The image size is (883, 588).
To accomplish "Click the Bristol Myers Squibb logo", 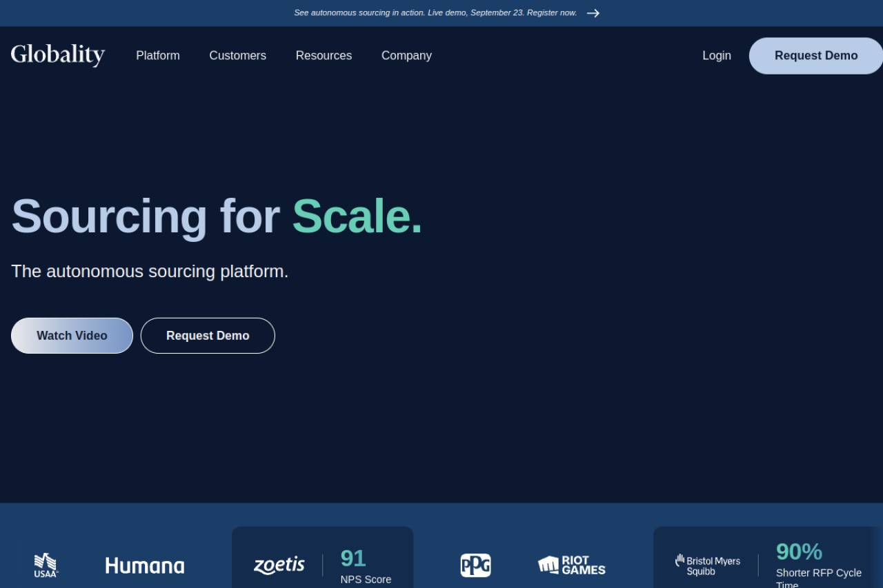I will (707, 565).
